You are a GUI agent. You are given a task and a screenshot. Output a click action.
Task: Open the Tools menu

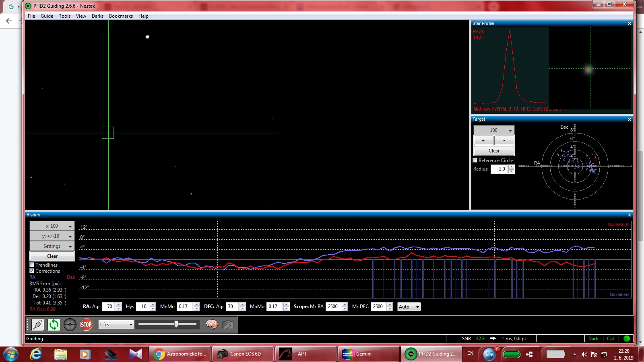(x=64, y=16)
